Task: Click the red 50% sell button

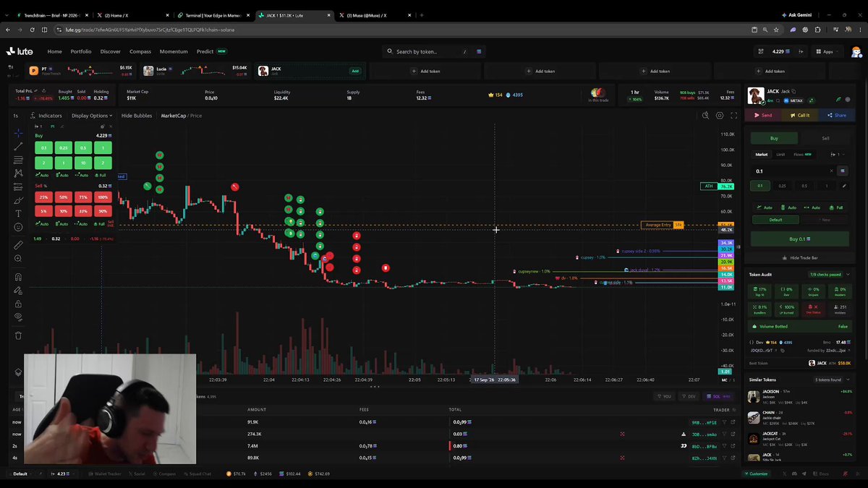Action: click(64, 197)
